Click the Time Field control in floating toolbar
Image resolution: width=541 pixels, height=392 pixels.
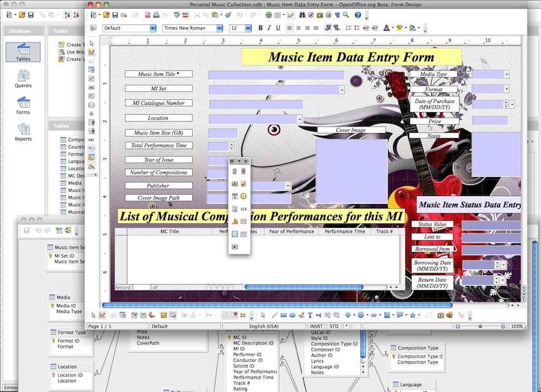pyautogui.click(x=244, y=196)
